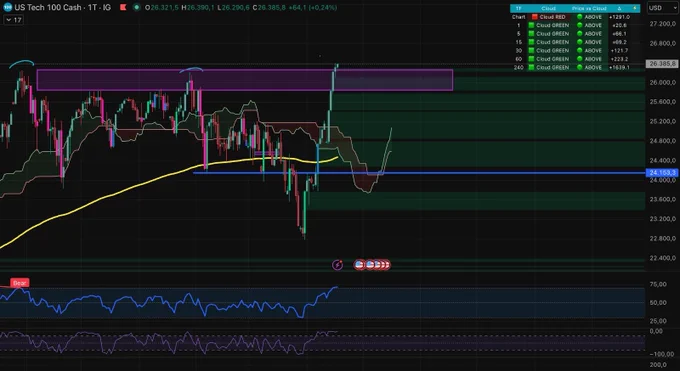
Task: Open the second US flag economic event marker
Action: [x=369, y=265]
